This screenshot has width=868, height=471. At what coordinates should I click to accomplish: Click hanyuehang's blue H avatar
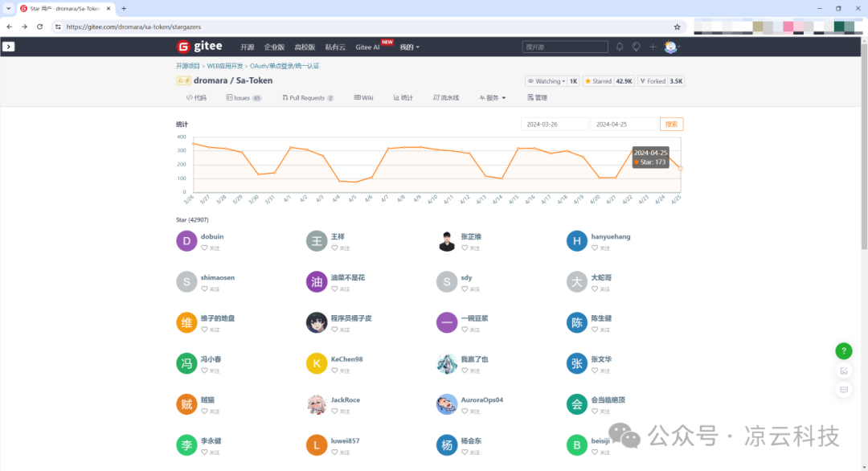point(577,241)
